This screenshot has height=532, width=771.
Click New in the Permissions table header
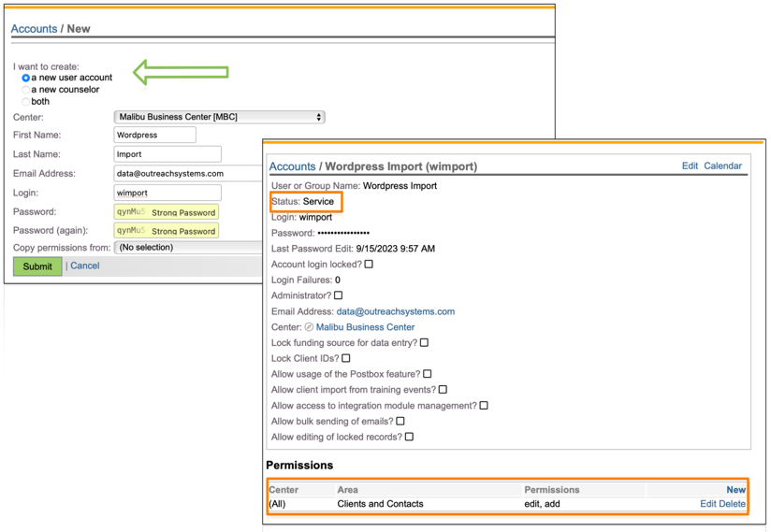735,489
